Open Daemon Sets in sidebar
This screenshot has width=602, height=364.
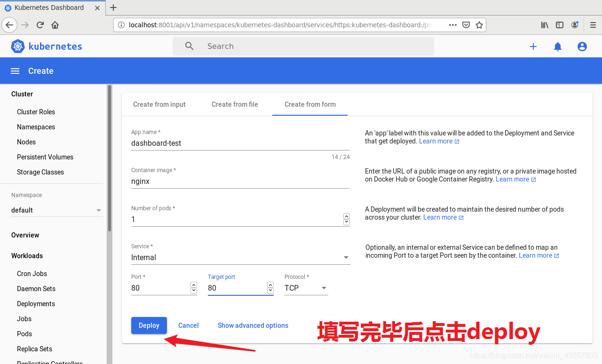click(36, 289)
